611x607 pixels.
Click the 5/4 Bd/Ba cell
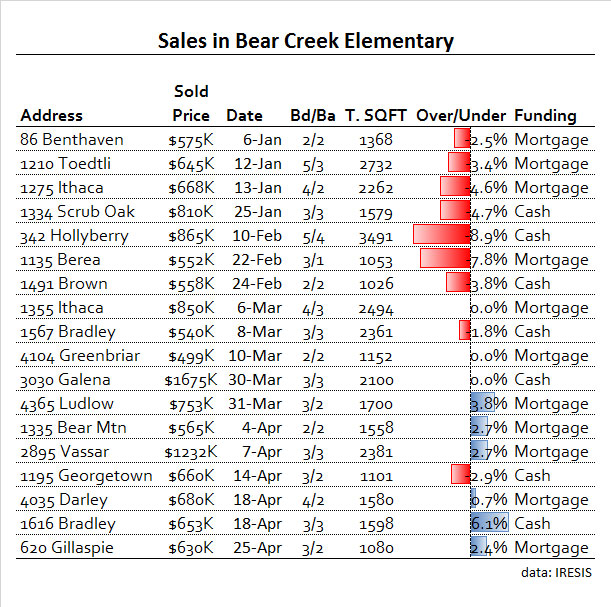(x=311, y=235)
